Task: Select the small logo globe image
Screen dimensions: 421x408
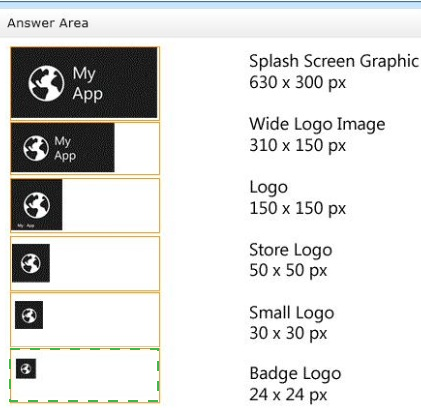Action: pos(29,315)
